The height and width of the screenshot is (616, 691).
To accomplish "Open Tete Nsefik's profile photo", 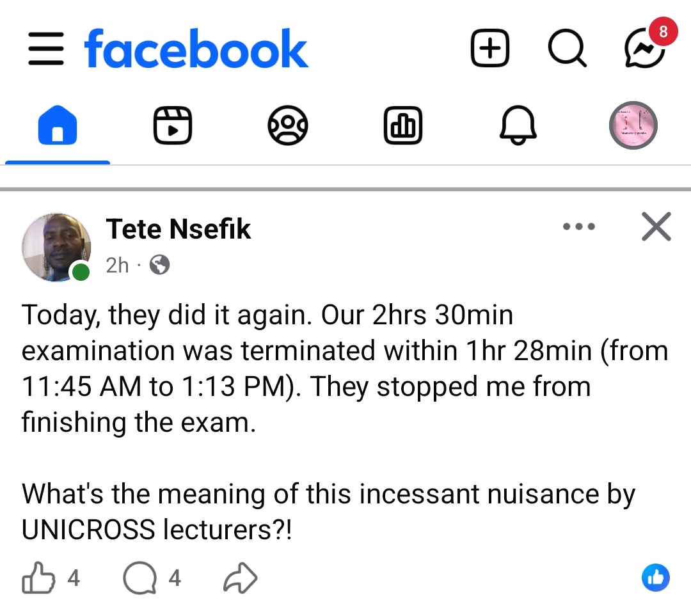I will [x=56, y=247].
